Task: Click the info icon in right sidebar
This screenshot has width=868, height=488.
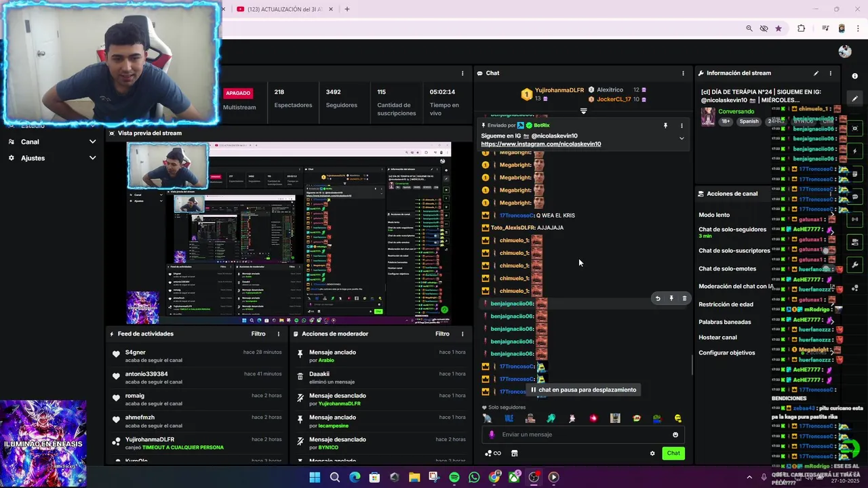Action: click(855, 76)
